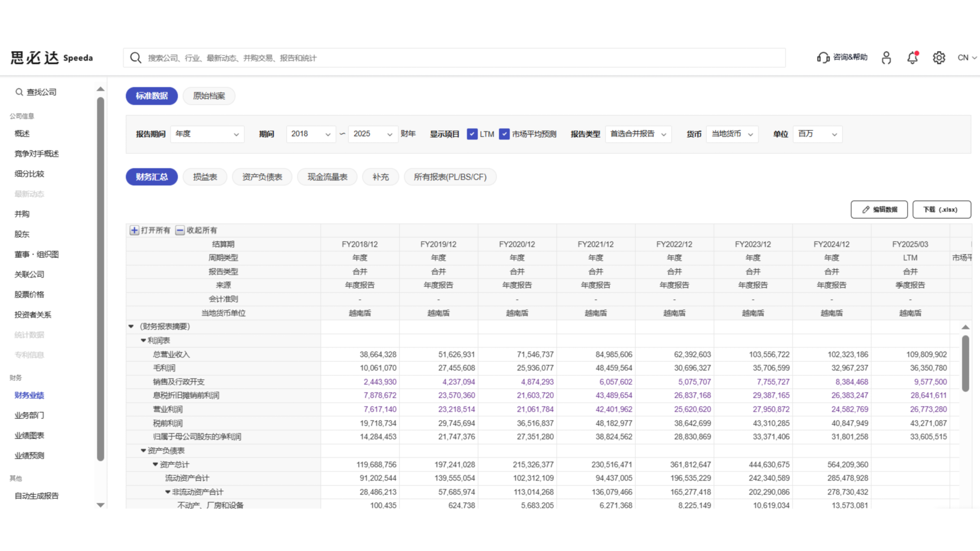Click the 查找公司 magnifier icon in the sidebar
This screenshot has height=551, width=980.
(x=19, y=92)
